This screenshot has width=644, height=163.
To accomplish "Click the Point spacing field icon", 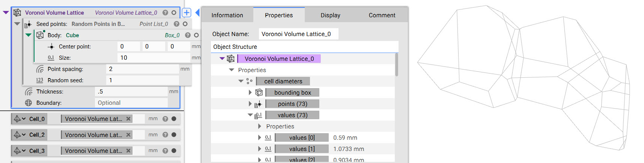I will coord(40,69).
